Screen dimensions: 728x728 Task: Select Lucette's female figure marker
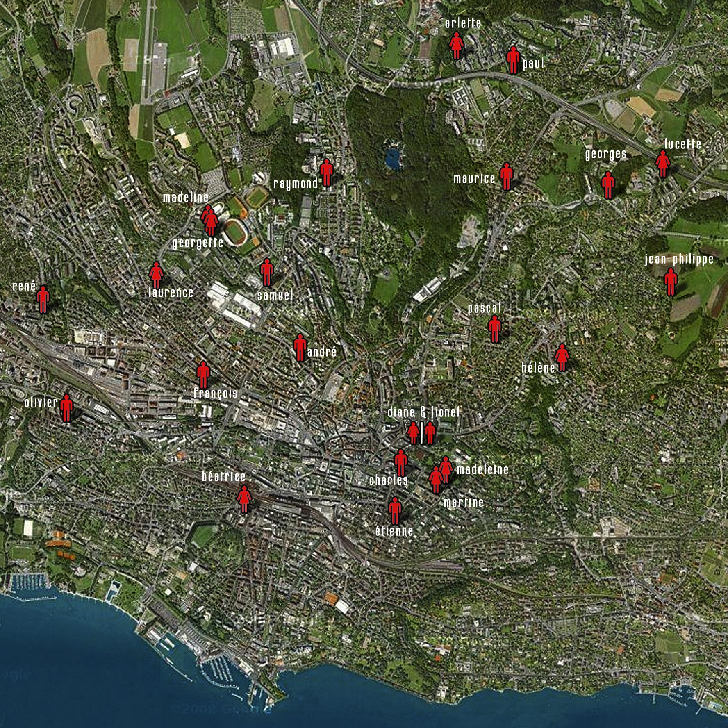coord(662,164)
